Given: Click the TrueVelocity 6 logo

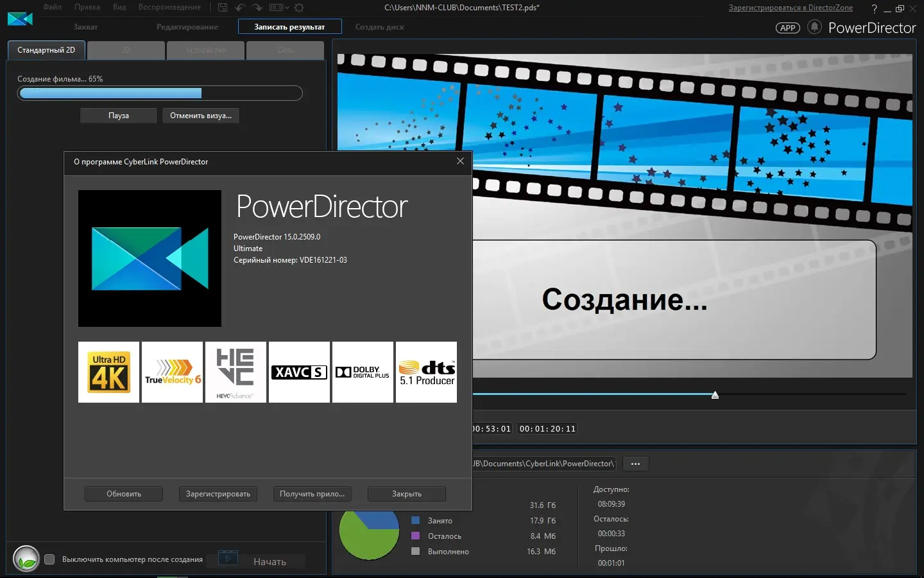Looking at the screenshot, I should click(172, 372).
